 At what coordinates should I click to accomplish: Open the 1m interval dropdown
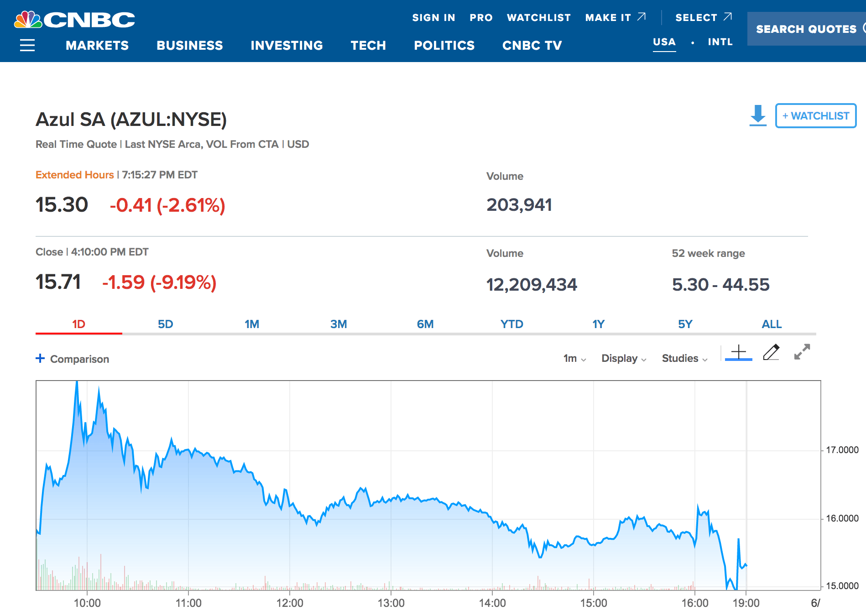click(574, 359)
